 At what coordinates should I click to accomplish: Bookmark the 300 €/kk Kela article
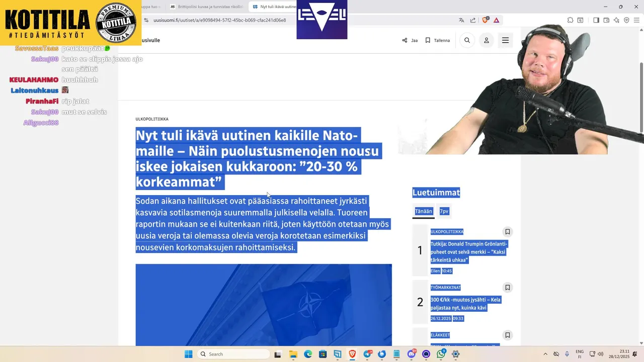point(508,288)
